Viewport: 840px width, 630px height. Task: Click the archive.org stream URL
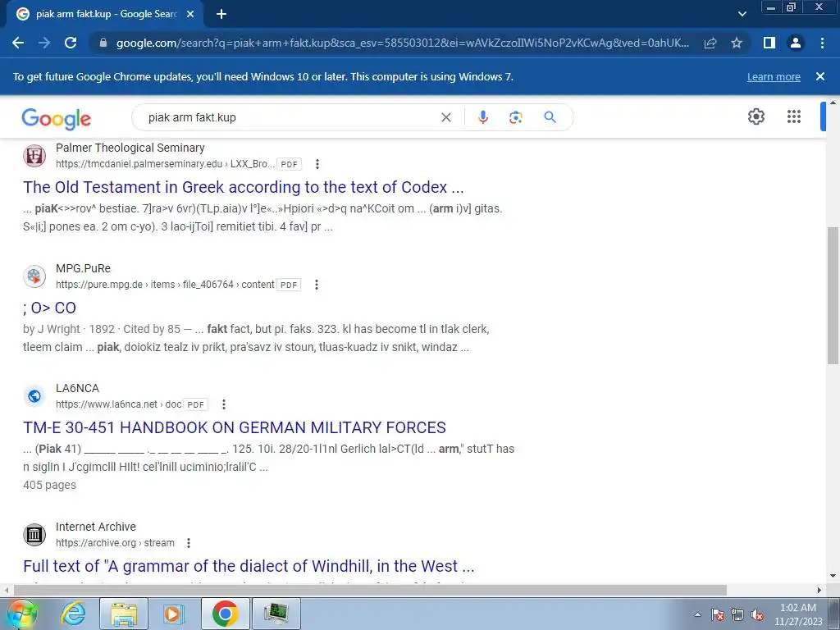tap(115, 543)
